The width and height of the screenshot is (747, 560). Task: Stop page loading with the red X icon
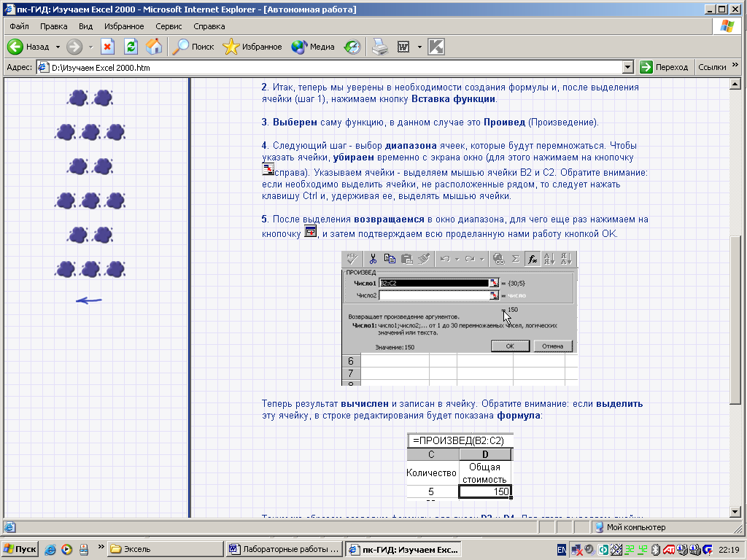108,47
